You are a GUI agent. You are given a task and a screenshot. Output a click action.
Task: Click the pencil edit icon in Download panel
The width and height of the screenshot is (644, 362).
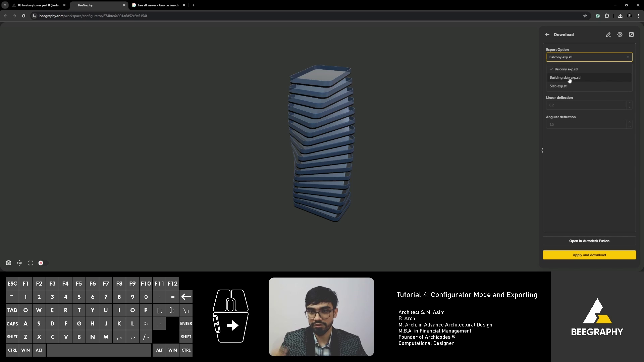(608, 35)
